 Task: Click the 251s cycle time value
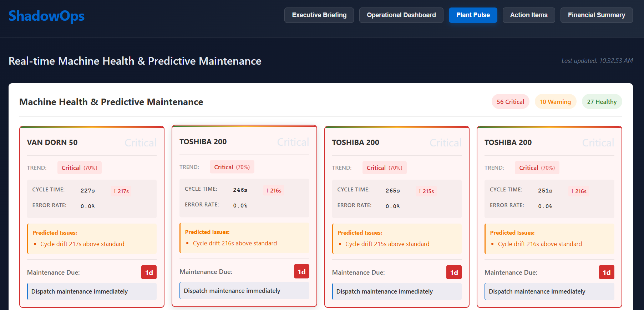[x=545, y=191]
